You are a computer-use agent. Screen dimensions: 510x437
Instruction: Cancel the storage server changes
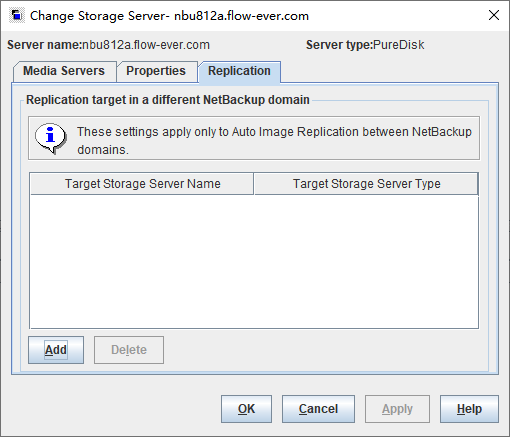318,409
